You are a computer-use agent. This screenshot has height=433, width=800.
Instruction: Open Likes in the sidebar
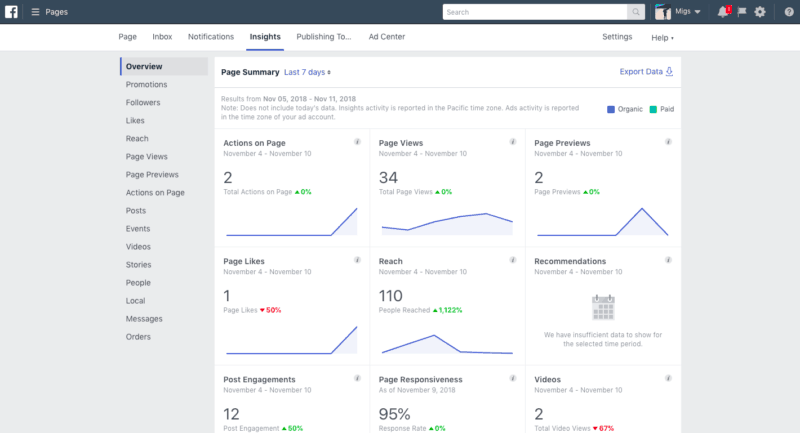pos(135,120)
